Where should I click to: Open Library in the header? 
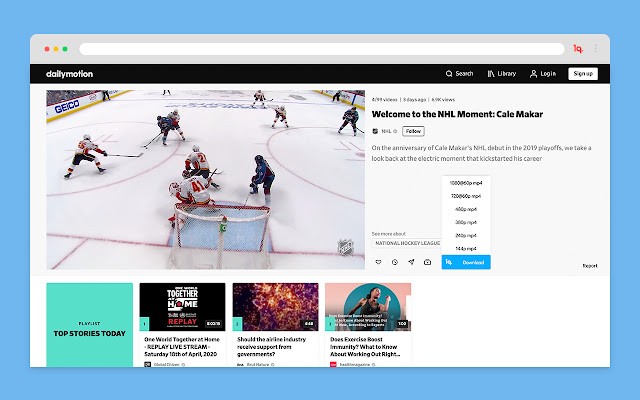[x=502, y=74]
